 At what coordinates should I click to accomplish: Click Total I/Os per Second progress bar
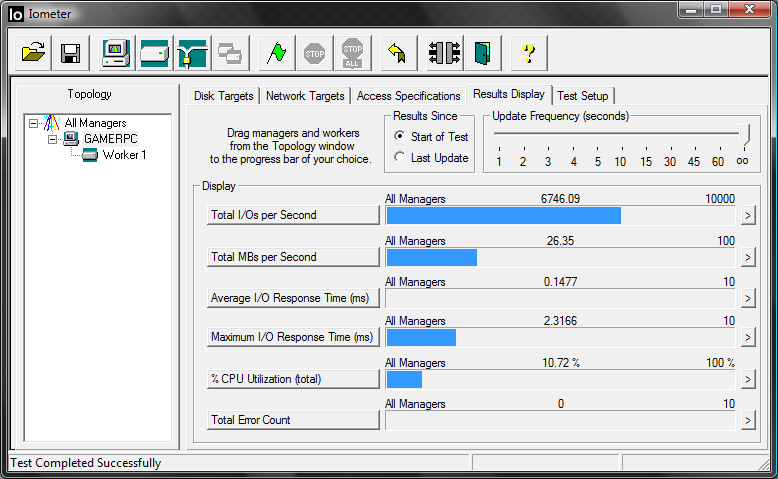[x=560, y=215]
